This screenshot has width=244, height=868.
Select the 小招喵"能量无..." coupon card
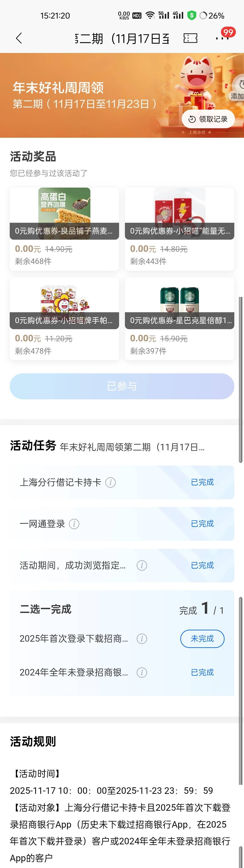tap(180, 229)
